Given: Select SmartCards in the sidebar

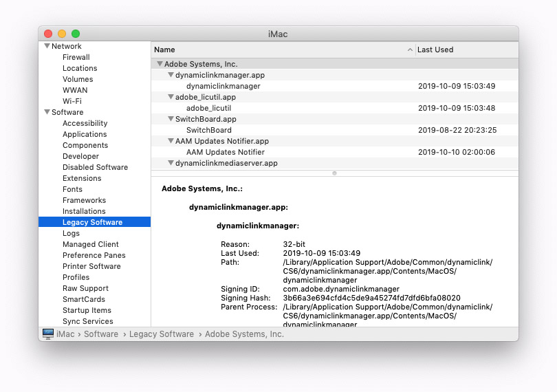Looking at the screenshot, I should 84,300.
